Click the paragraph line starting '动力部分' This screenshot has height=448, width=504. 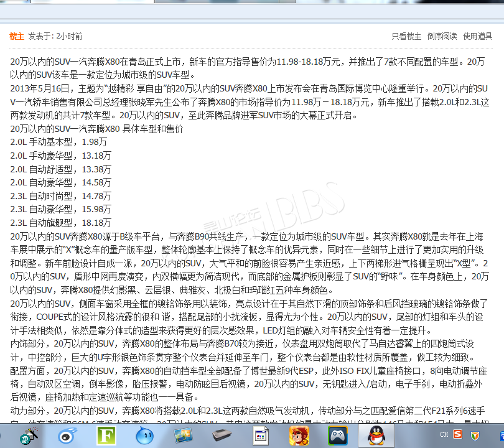click(x=248, y=411)
